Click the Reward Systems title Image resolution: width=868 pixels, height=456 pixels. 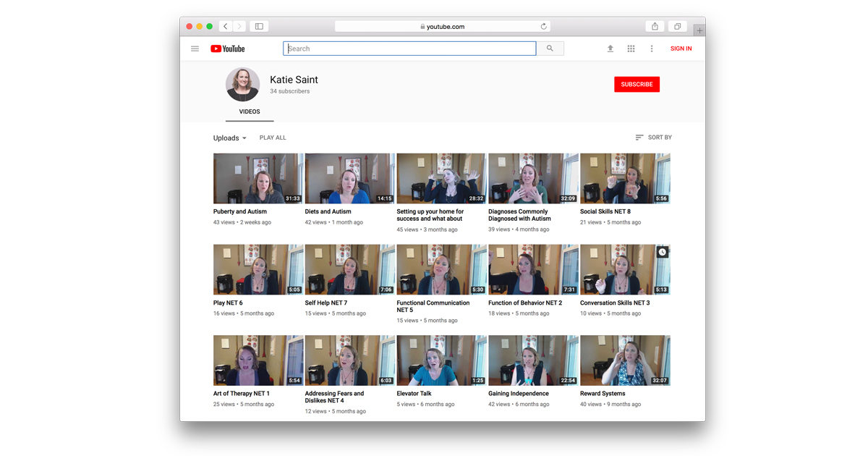click(x=603, y=394)
